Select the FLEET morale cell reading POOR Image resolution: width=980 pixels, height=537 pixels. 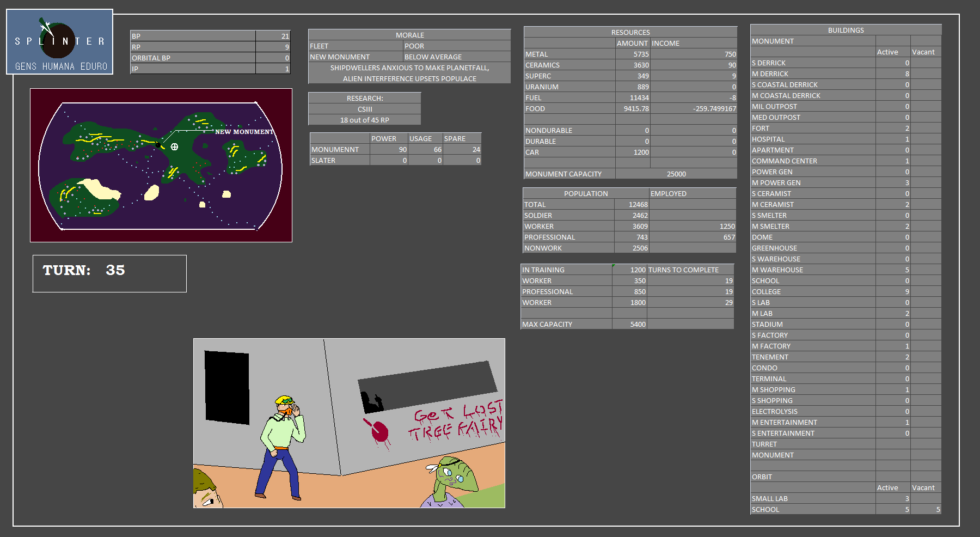pos(456,46)
